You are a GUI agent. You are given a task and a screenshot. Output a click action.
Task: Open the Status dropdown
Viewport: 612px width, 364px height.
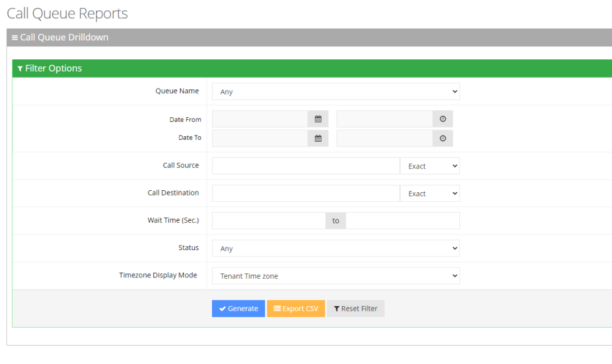coord(335,249)
